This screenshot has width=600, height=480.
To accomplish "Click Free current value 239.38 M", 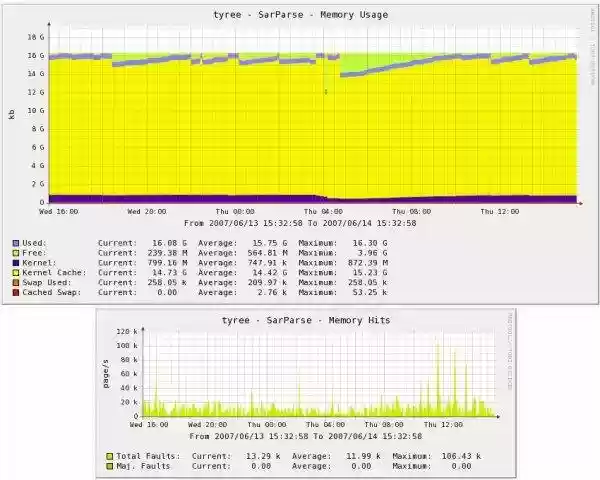I will coord(167,253).
